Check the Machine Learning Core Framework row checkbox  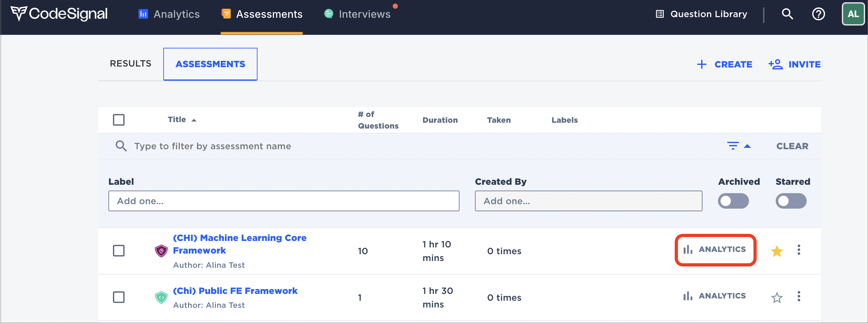pos(119,251)
